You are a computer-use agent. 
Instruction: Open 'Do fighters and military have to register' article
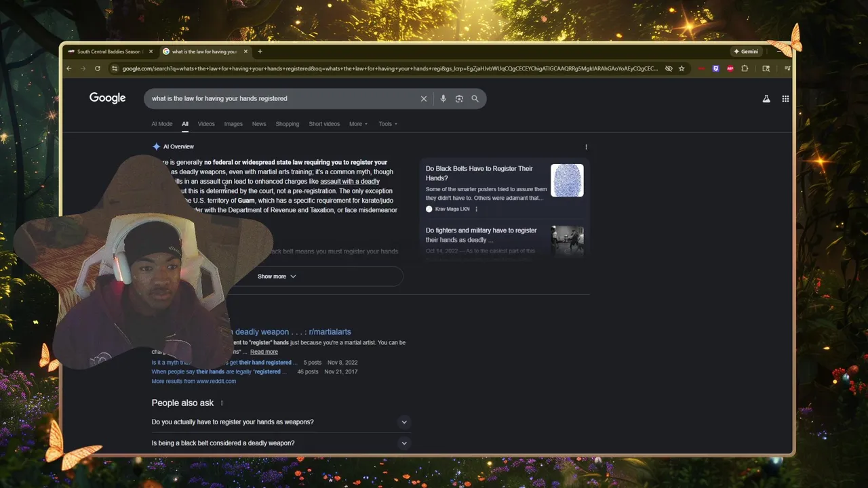[x=481, y=235]
